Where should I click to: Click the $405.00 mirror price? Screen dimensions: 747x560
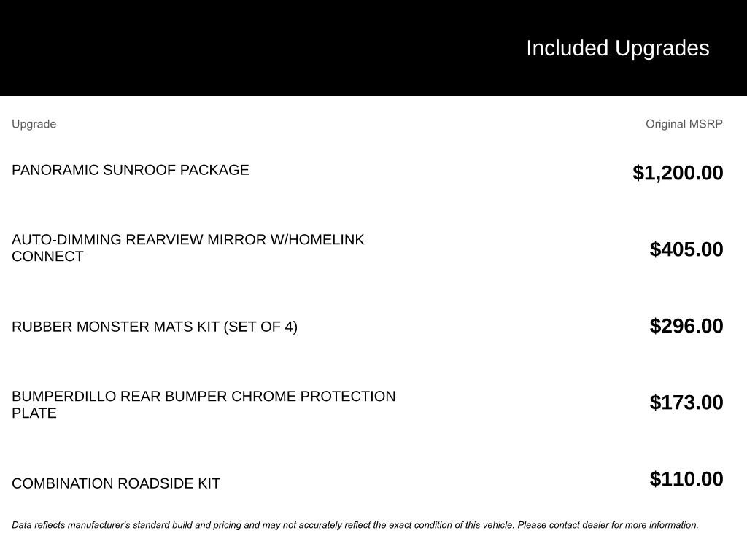(686, 249)
